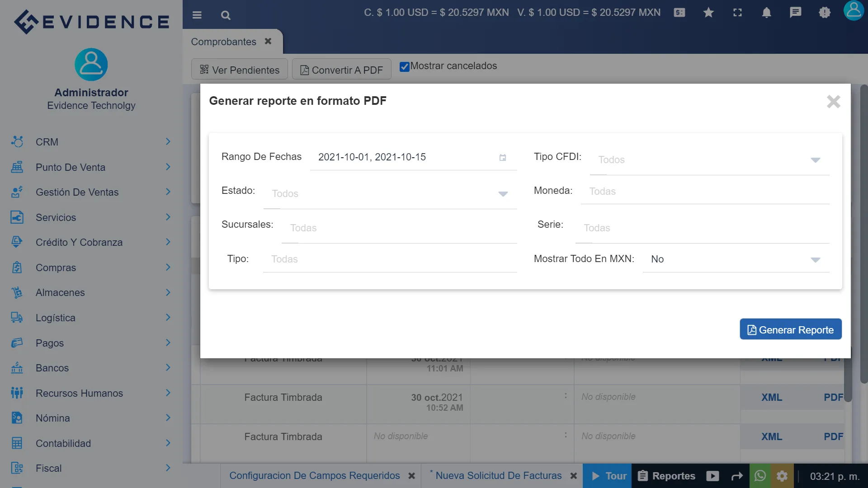Open the Tipo CFDI dropdown

pyautogui.click(x=815, y=160)
